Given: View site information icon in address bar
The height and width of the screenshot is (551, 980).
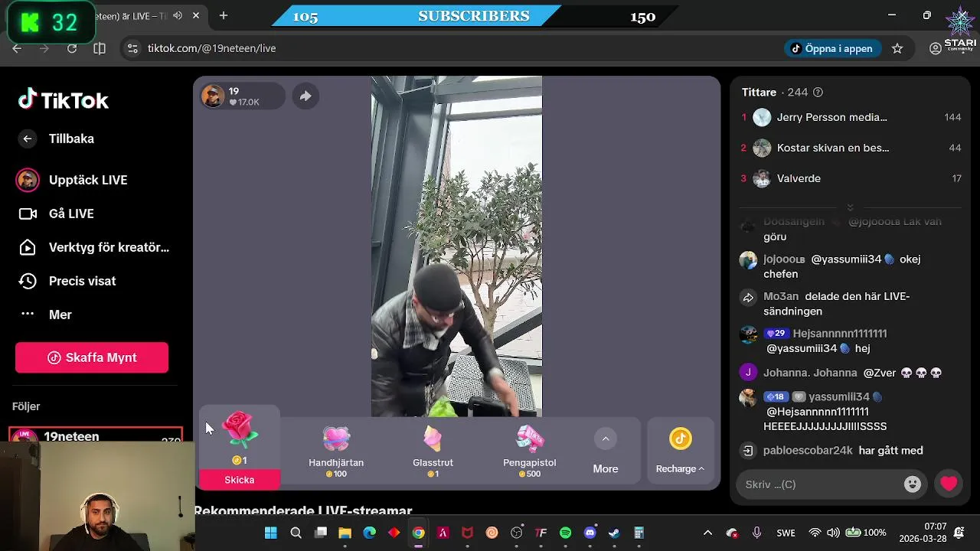Looking at the screenshot, I should pos(132,48).
